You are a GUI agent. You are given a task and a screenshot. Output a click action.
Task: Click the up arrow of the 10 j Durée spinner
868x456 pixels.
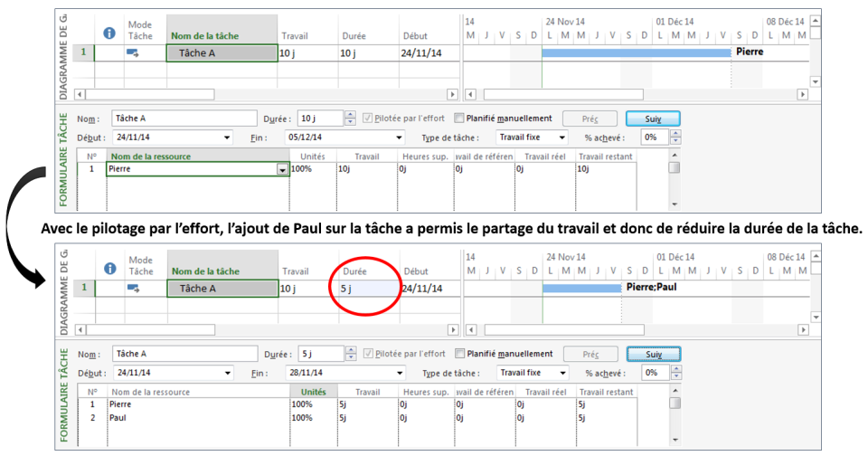(x=350, y=114)
